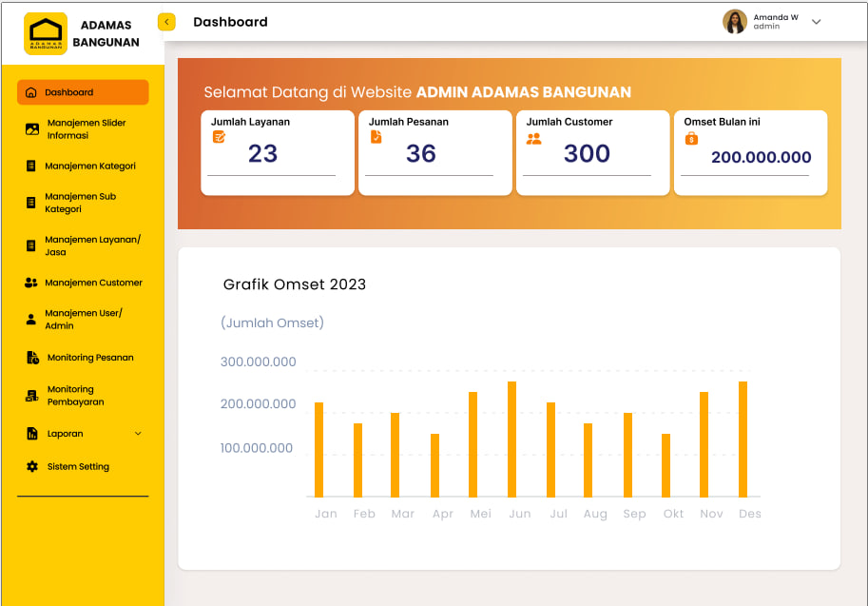868x606 pixels.
Task: Click the Apr bar in chart
Action: pos(434,465)
